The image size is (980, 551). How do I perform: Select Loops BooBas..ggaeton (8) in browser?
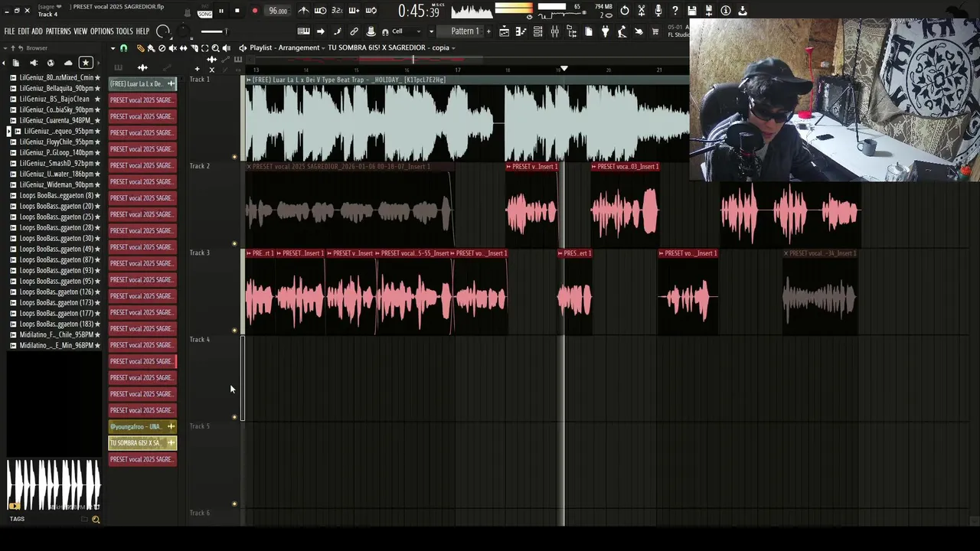pyautogui.click(x=55, y=195)
